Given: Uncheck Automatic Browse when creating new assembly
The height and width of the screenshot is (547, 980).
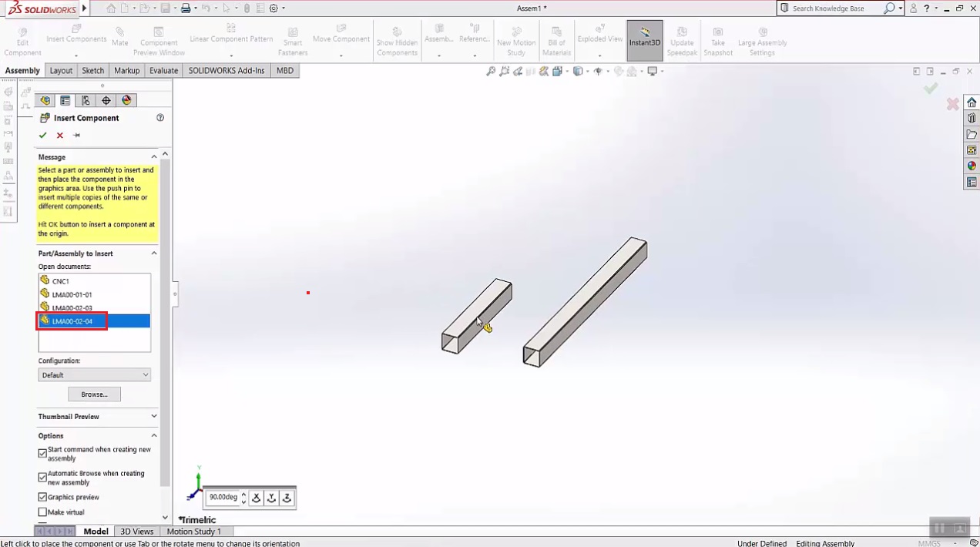Looking at the screenshot, I should pyautogui.click(x=42, y=477).
